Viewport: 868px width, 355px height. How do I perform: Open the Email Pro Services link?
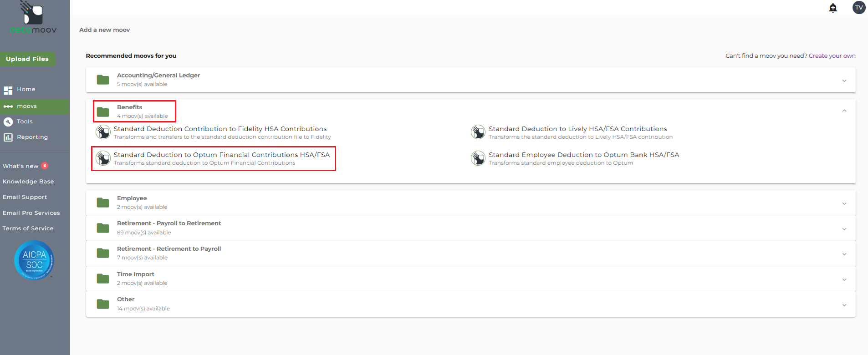[31, 213]
